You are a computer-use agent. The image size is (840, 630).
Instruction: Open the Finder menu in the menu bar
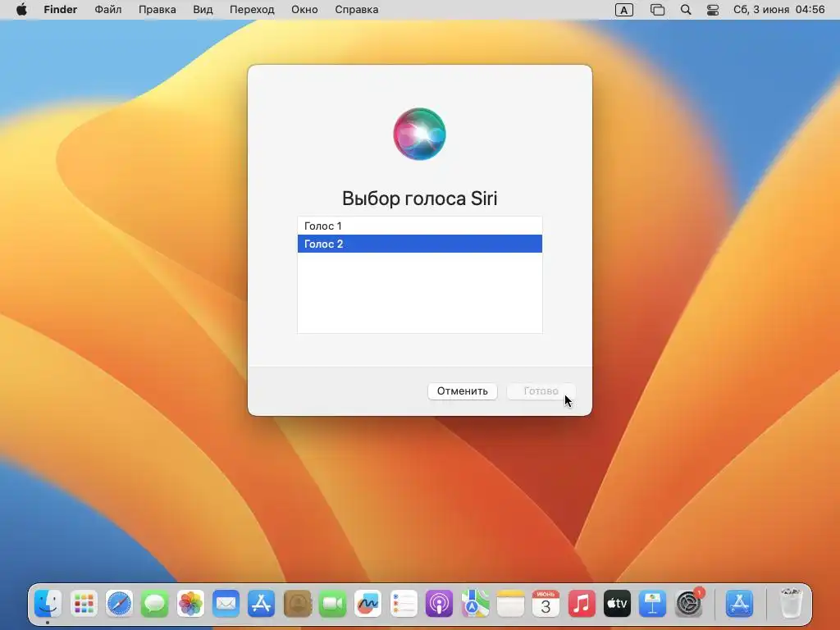61,10
